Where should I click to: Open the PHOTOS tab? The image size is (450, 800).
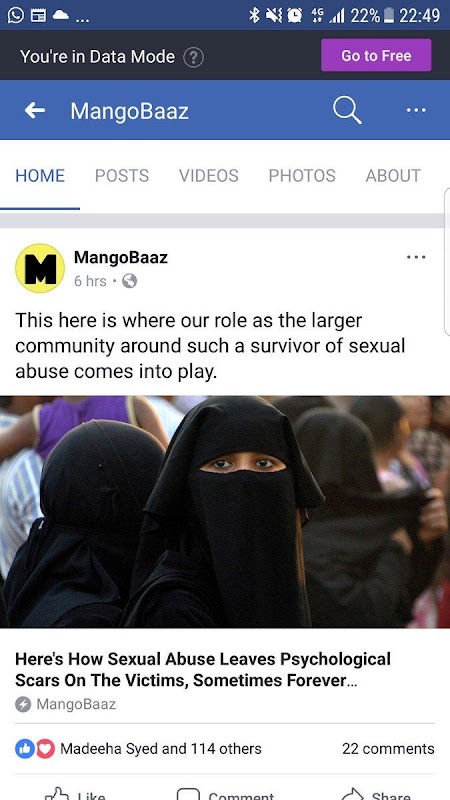tap(302, 176)
